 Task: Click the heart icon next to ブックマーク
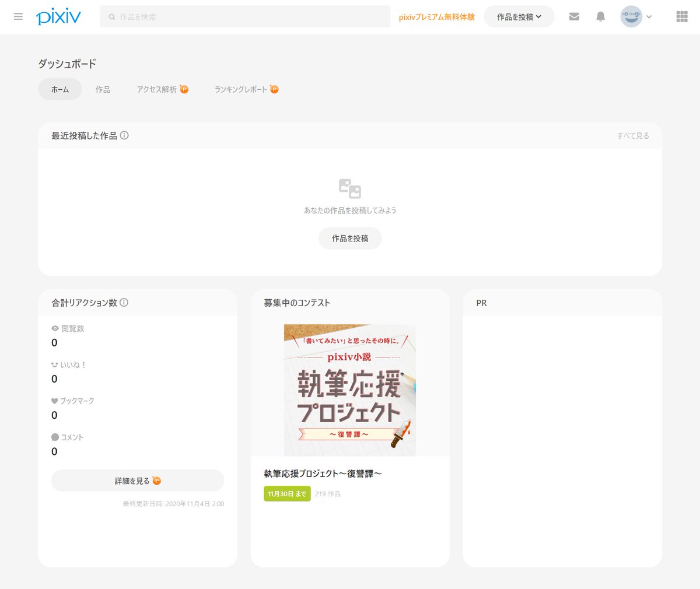pyautogui.click(x=55, y=401)
